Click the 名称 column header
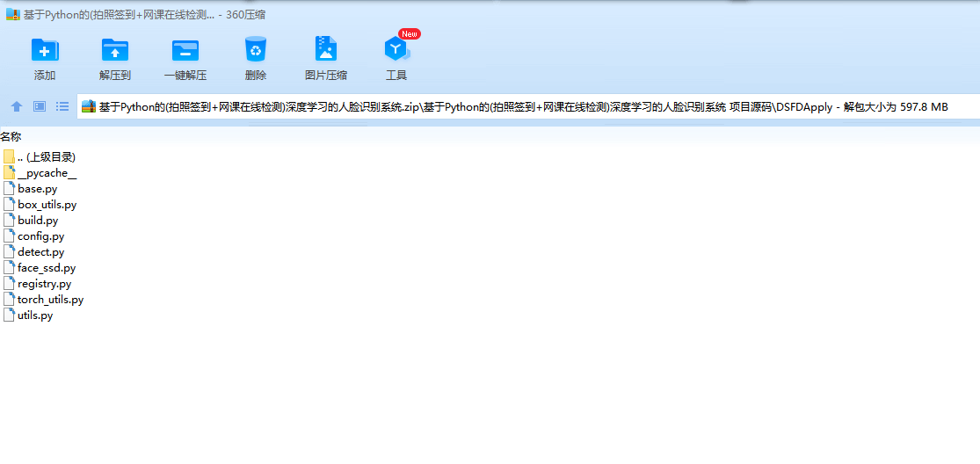The image size is (980, 464). coord(11,137)
